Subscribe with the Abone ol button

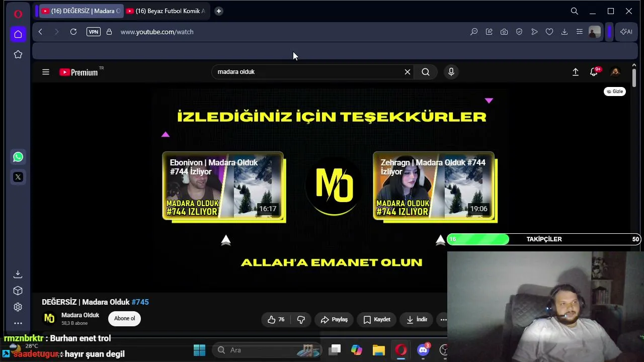tap(124, 318)
